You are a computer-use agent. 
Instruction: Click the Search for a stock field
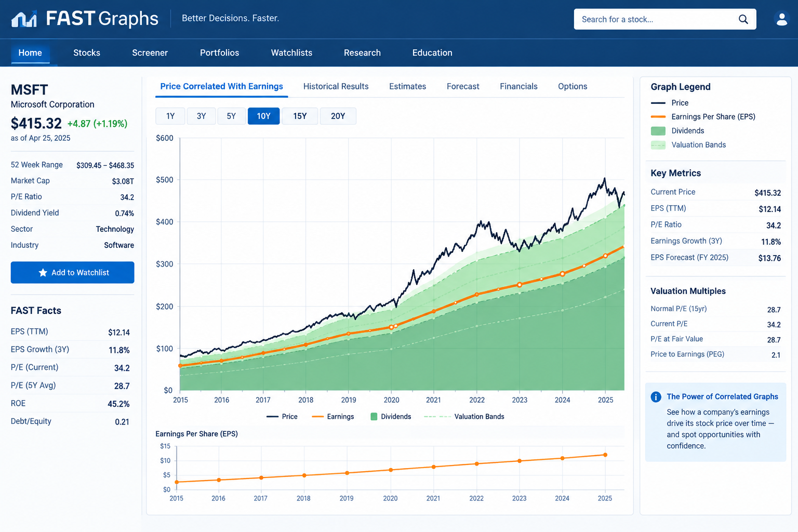tap(665, 19)
